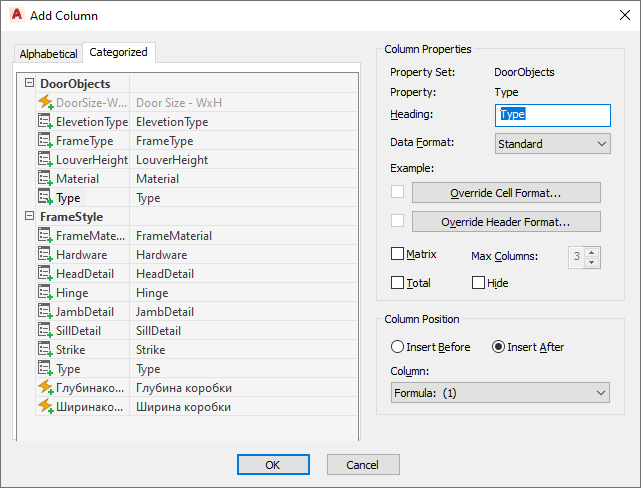Click the LouverHeight property icon
The width and height of the screenshot is (641, 488).
click(x=44, y=160)
